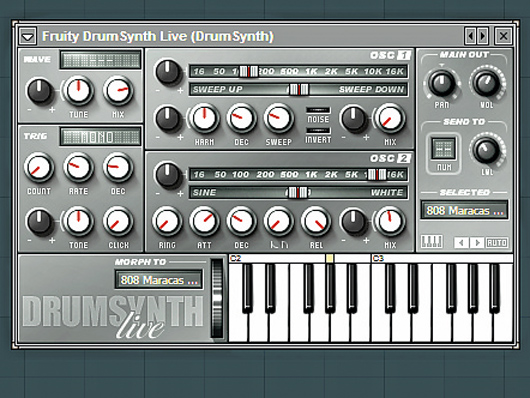Click the Main Out PAN knob
530x398 pixels.
[441, 83]
